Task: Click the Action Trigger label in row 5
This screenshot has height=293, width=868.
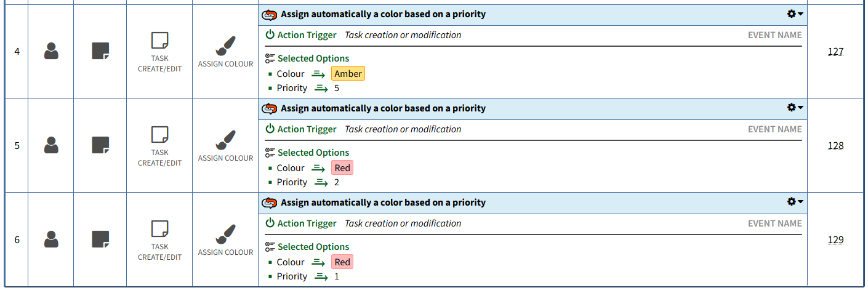Action: pyautogui.click(x=307, y=129)
